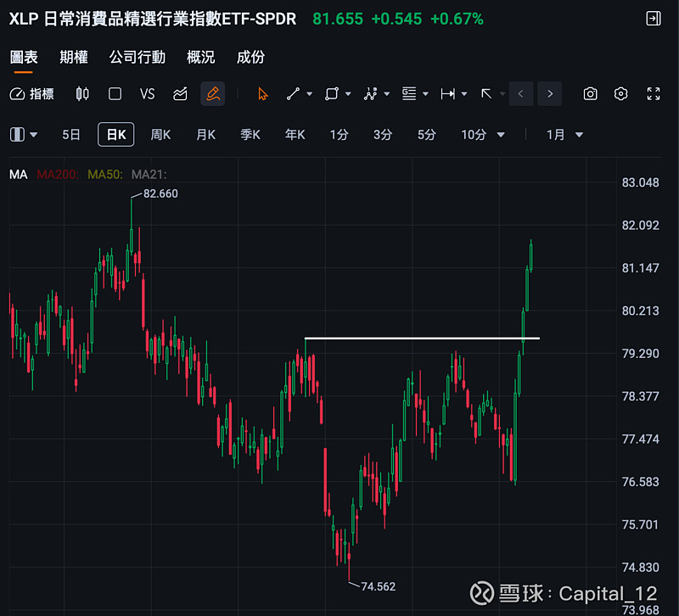
Task: Click the 81.655 current price
Action: 338,19
